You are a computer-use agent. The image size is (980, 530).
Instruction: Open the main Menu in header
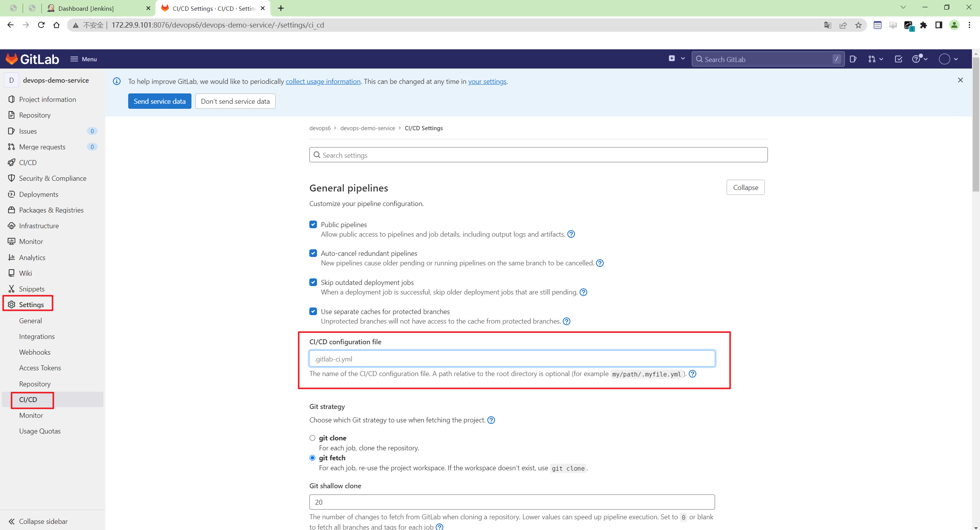click(83, 59)
